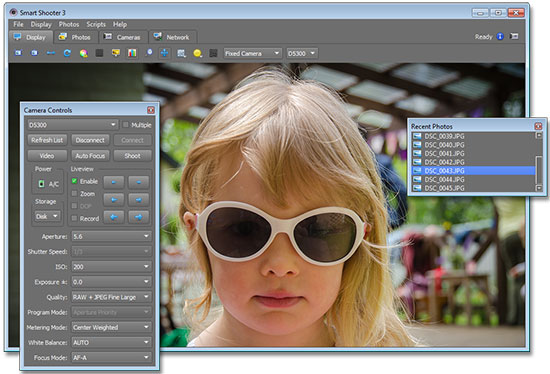
Task: Click the blue horizontal line toolbar icon
Action: (x=51, y=53)
